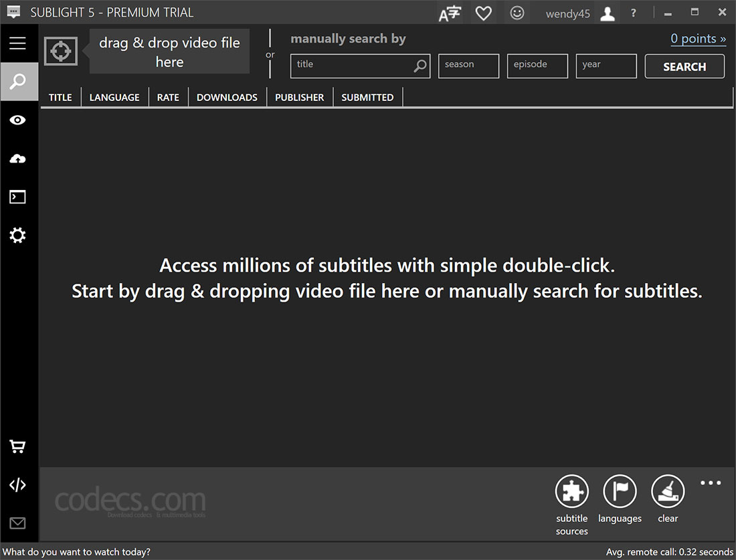736x560 pixels.
Task: Click 'What do you want to watch today?' status text
Action: [x=76, y=551]
